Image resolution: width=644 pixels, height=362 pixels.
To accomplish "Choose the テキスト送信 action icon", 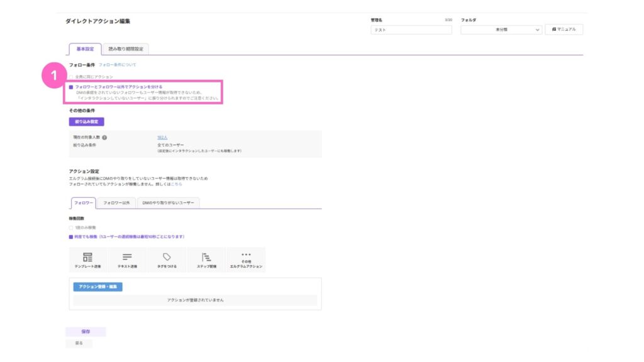I will click(127, 258).
